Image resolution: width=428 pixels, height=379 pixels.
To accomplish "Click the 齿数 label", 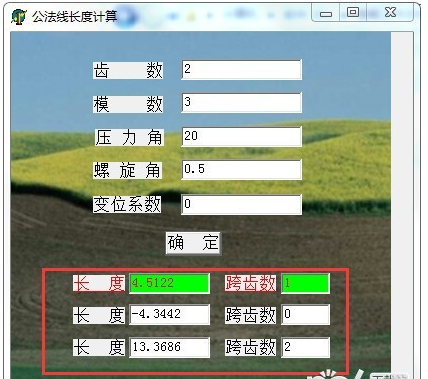I will pos(128,70).
